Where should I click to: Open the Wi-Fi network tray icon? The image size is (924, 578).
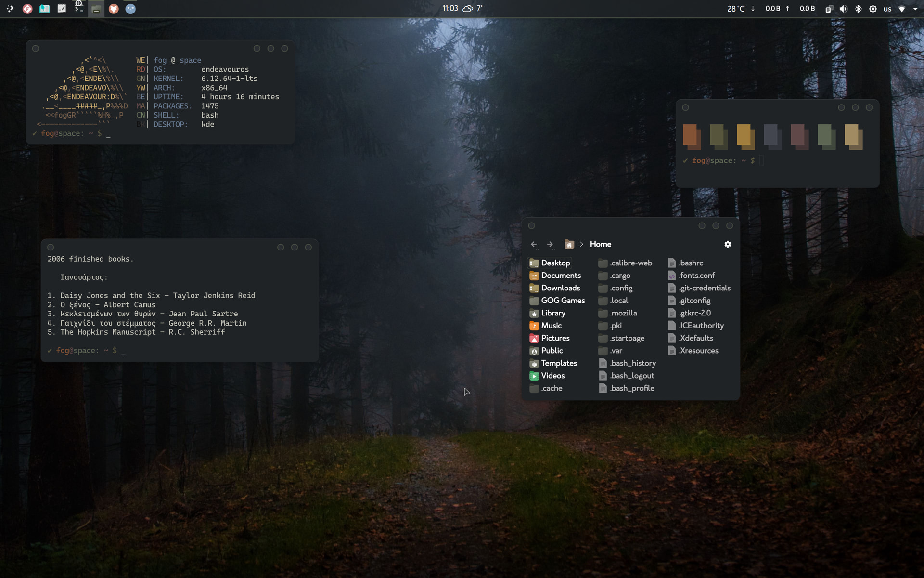(902, 9)
